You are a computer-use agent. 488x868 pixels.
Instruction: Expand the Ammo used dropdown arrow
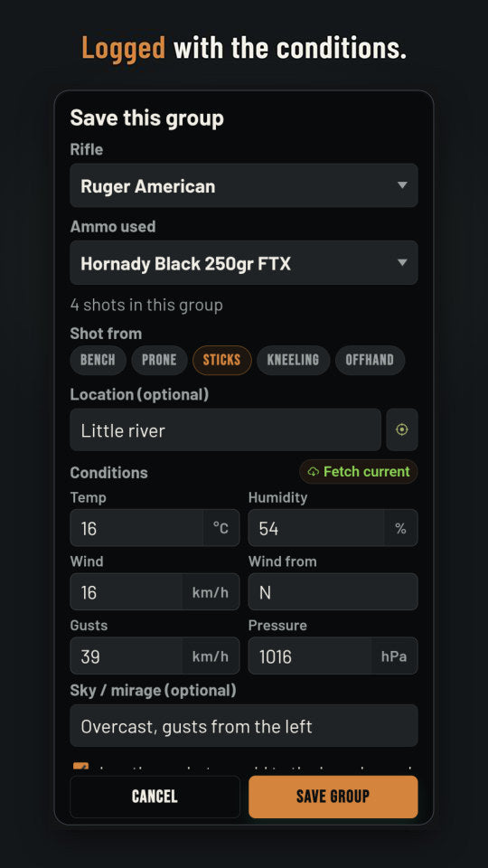click(402, 262)
